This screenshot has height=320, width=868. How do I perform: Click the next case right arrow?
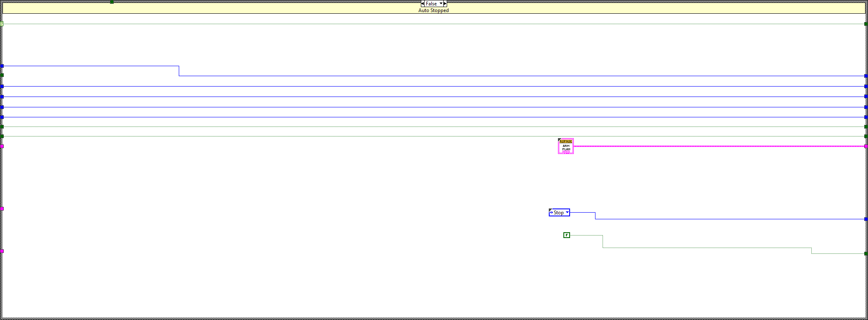tap(445, 4)
